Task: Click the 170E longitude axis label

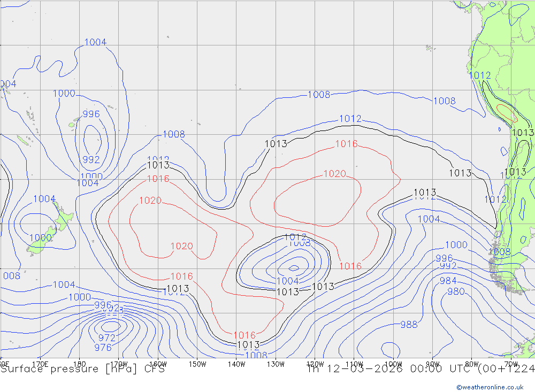Action: coord(41,364)
